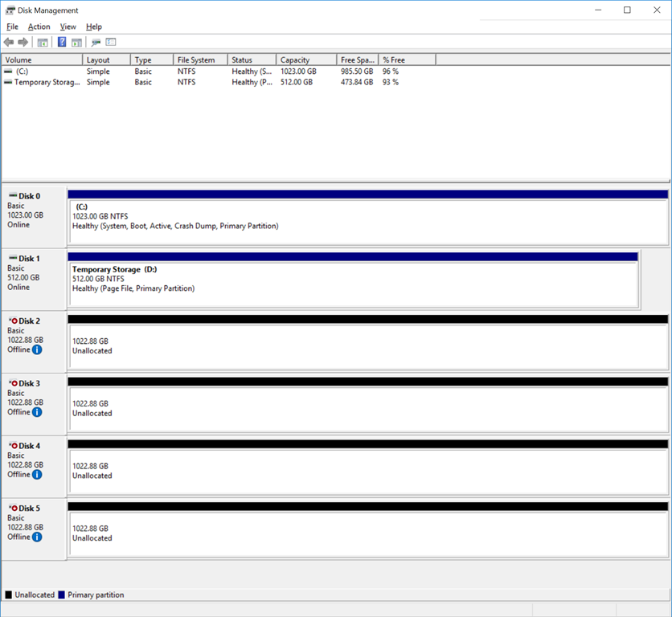Click the Forward arrow in the toolbar
This screenshot has height=617, width=672.
point(23,42)
